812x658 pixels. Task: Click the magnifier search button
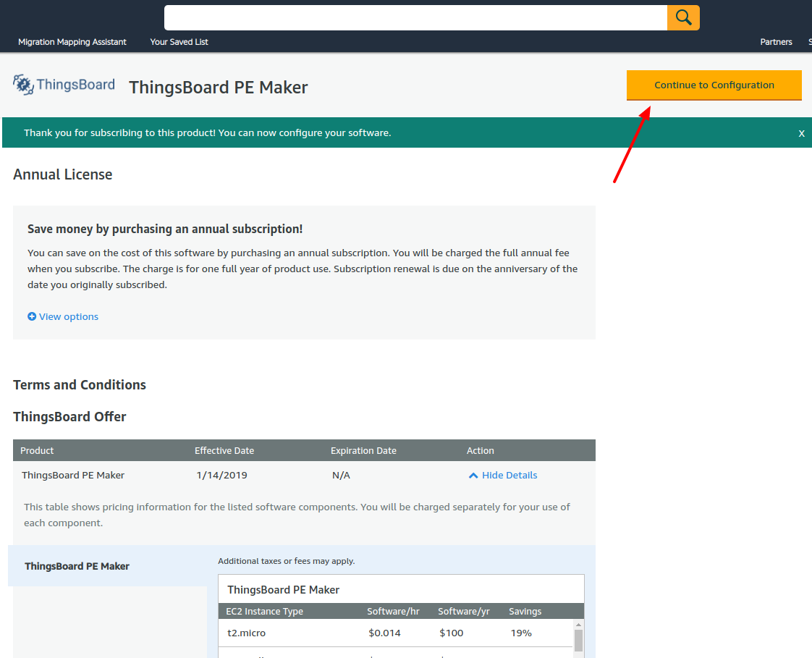pos(683,17)
